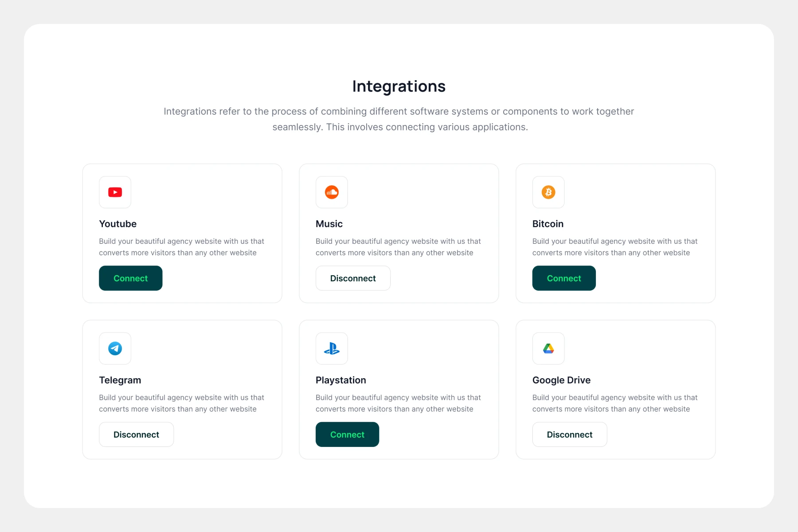Disconnect Google Drive integration
The height and width of the screenshot is (532, 798).
click(569, 434)
